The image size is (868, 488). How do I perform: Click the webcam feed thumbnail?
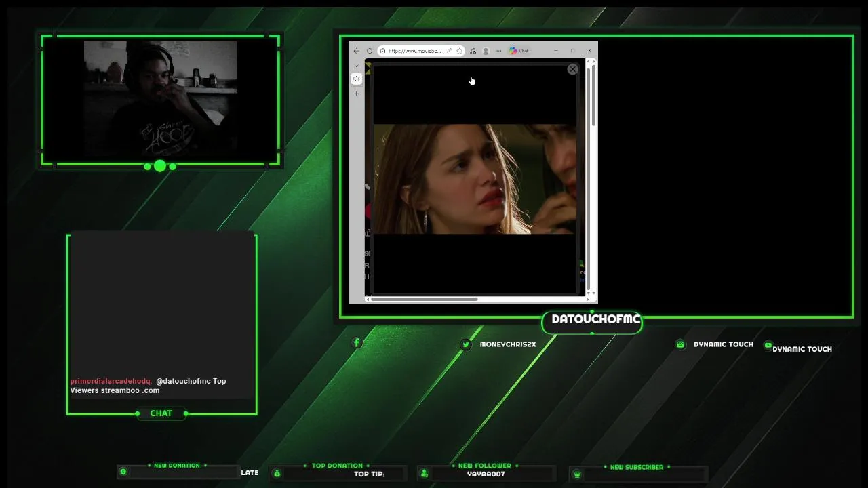point(161,99)
